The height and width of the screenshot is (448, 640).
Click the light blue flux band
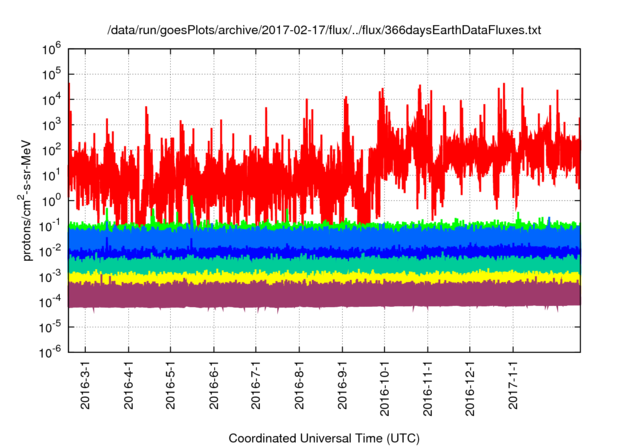pyautogui.click(x=324, y=238)
